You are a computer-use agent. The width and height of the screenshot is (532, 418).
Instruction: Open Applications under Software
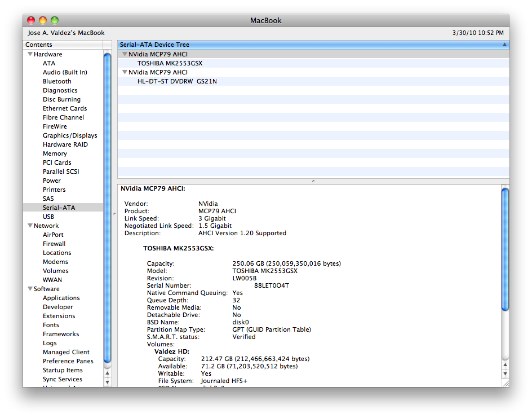(x=61, y=298)
